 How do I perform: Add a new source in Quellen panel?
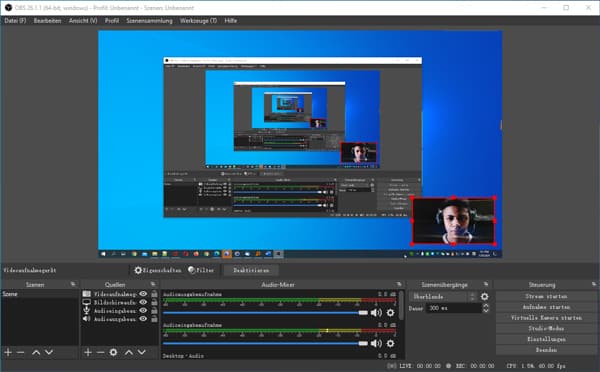[88, 352]
